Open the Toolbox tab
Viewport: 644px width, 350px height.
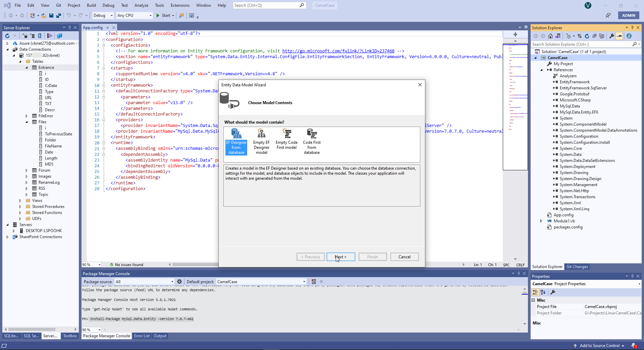point(70,336)
